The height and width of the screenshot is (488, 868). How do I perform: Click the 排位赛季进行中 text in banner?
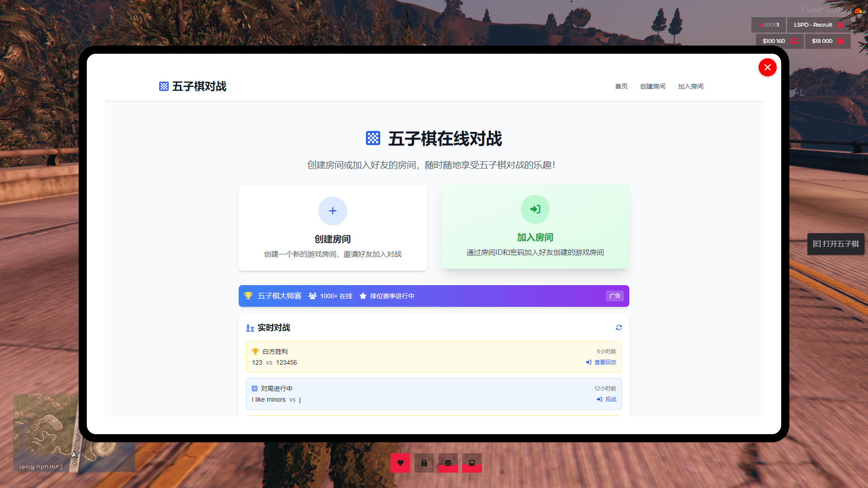coord(392,296)
